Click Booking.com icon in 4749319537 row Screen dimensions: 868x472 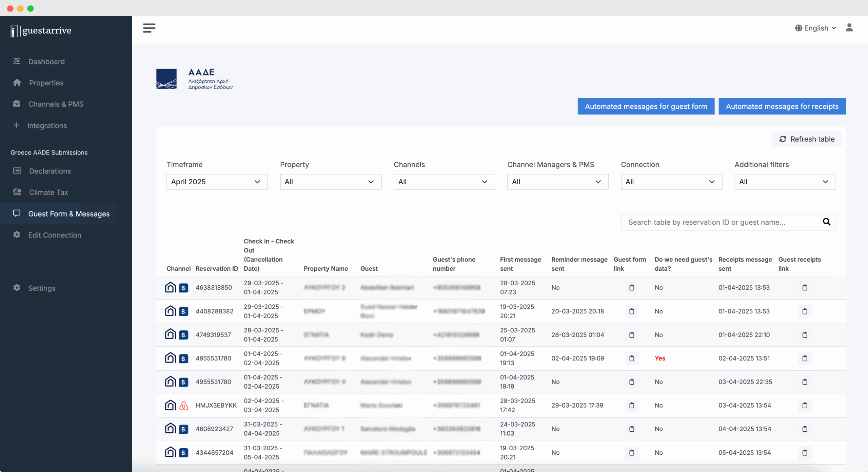tap(184, 335)
